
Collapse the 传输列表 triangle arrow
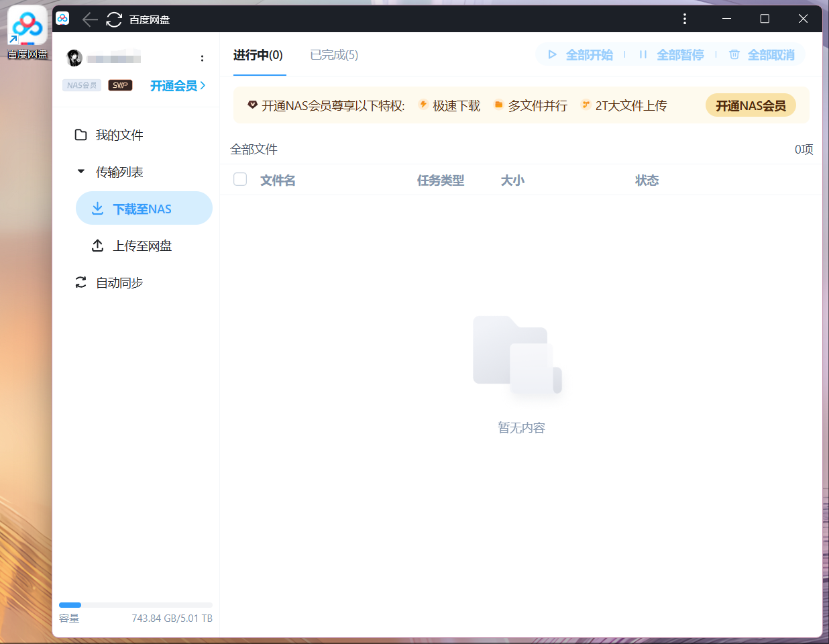(x=81, y=172)
